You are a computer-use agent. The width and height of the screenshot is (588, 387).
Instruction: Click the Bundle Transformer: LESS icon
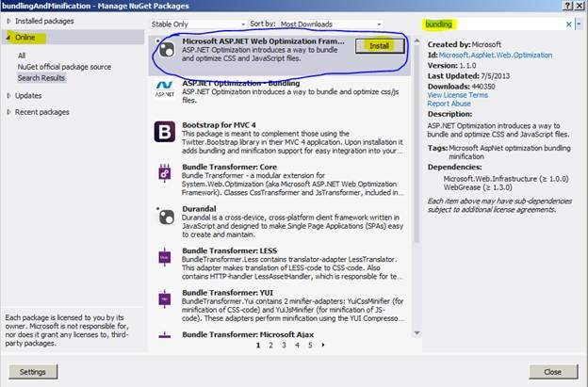165,257
